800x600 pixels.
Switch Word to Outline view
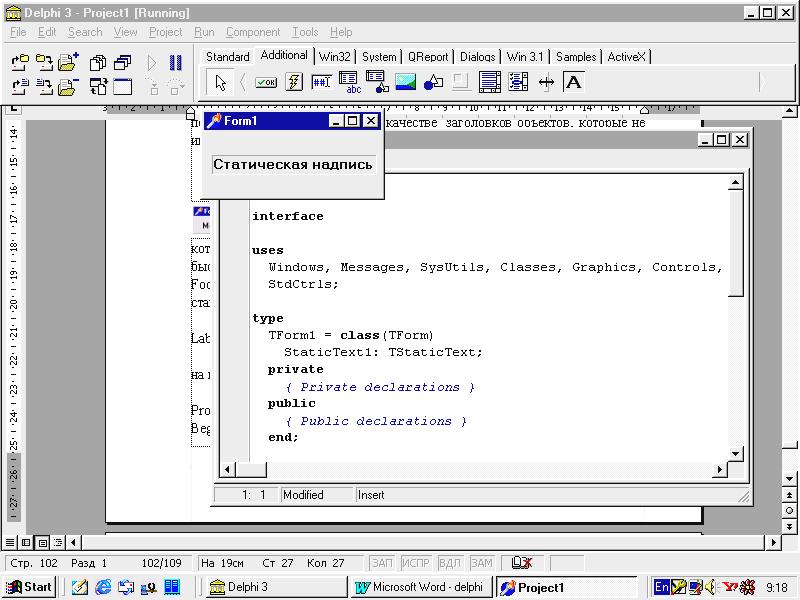[x=58, y=542]
